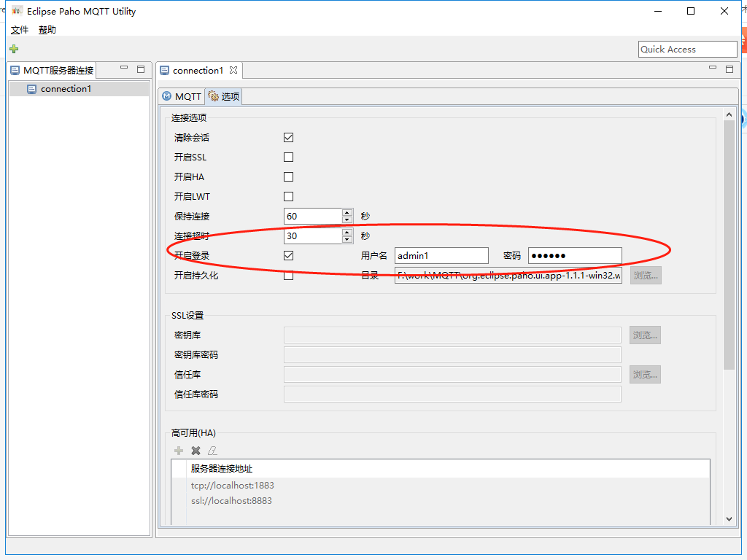The height and width of the screenshot is (560, 747).
Task: Minimize the connection1 editor panel
Action: click(713, 68)
